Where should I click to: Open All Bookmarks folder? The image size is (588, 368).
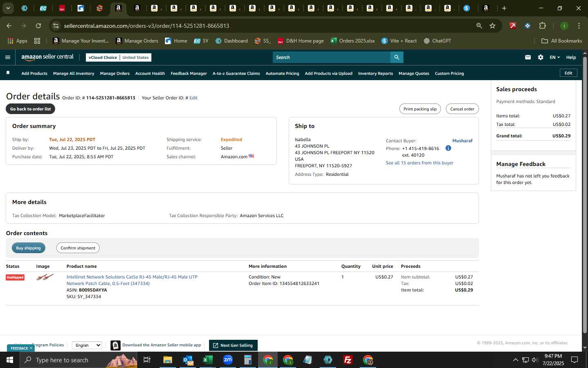click(561, 41)
